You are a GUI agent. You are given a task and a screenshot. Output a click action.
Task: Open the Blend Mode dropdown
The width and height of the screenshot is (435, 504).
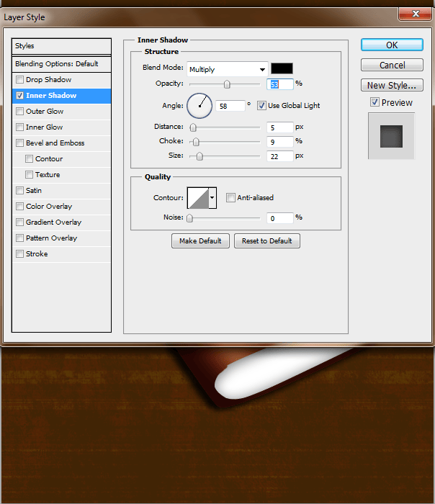(x=227, y=70)
